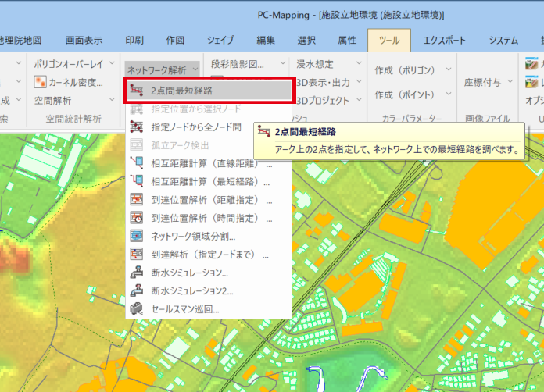Click 指定ノードから全ノード間 icon
Screen dimensions: 544x392
(x=137, y=127)
